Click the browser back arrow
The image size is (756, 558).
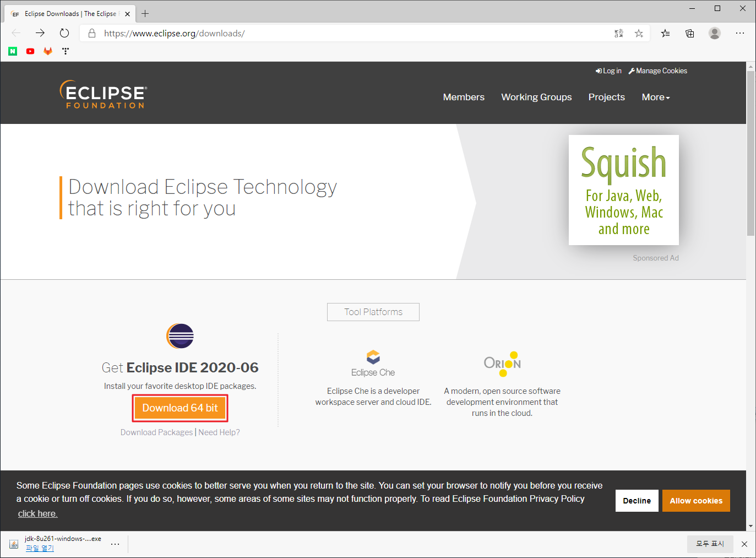point(16,33)
